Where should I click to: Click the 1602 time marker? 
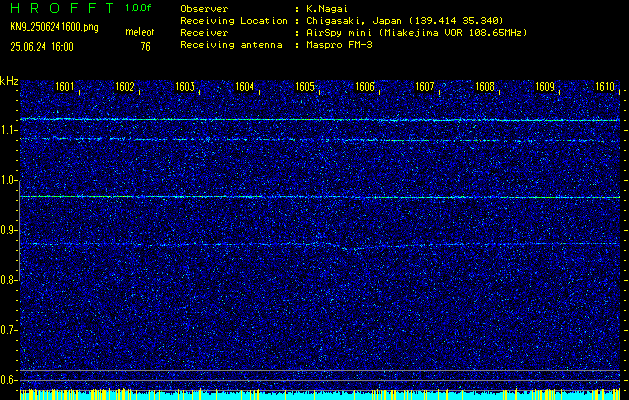(x=124, y=87)
